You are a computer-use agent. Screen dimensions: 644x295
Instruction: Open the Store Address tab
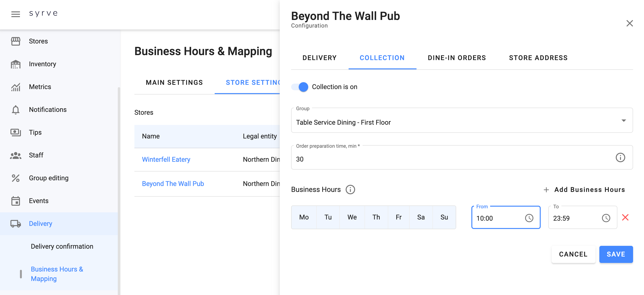[x=538, y=58]
